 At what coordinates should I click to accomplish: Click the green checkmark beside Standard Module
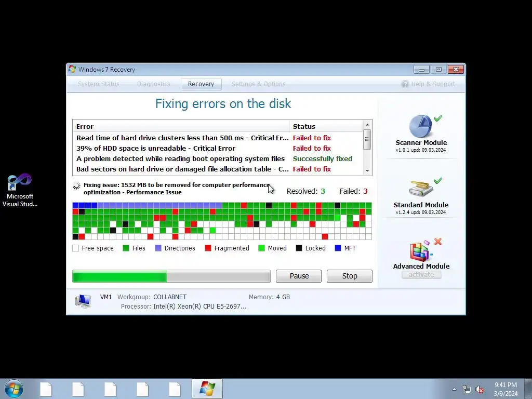pos(438,180)
